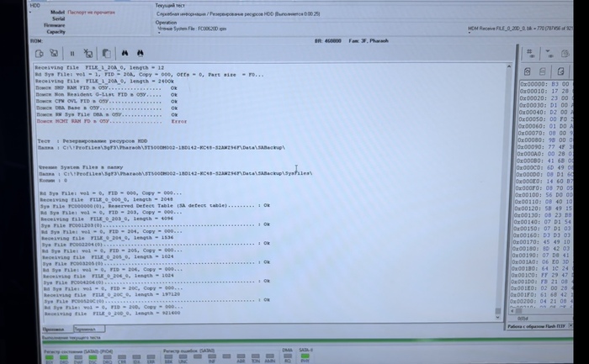Screen dimensions: 589x364
Task: Click the 'MDM Receive FILE_0_20D_0' status text
Action: [520, 29]
